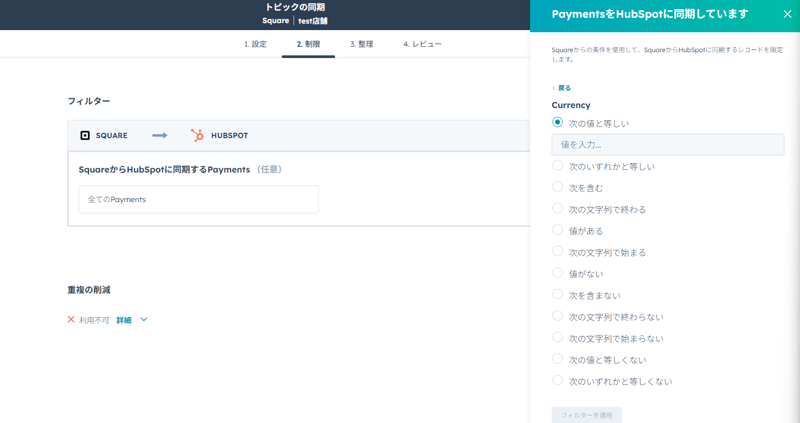Switch to the 1. 設定 tab
This screenshot has width=800, height=423.
click(x=255, y=44)
